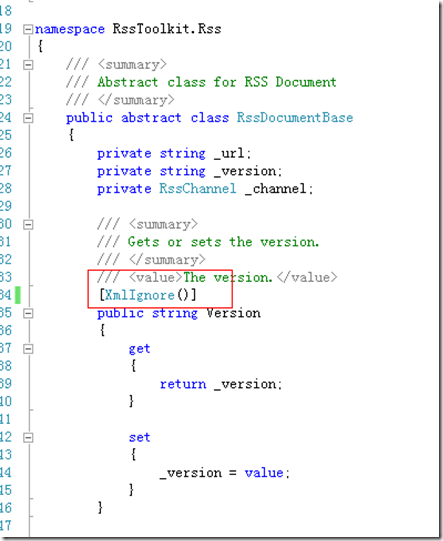443x541 pixels.
Task: Collapse the get accessor block
Action: pos(28,349)
